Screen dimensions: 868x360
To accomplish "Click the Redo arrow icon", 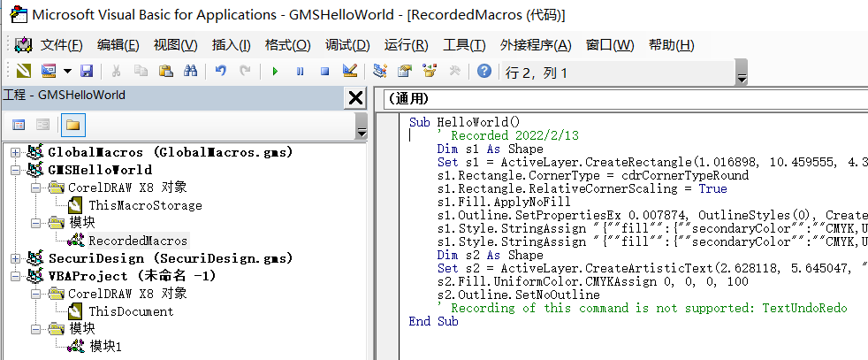I will [x=245, y=71].
